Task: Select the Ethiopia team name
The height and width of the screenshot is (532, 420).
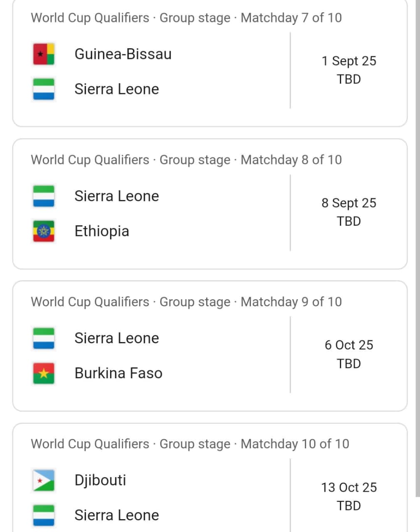Action: (102, 231)
